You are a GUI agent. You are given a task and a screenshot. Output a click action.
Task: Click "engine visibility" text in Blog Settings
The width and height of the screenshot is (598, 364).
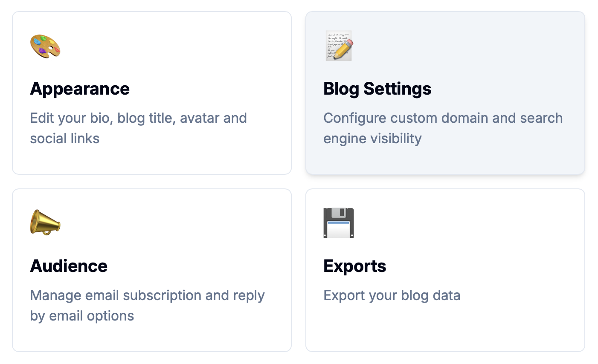[x=372, y=139]
